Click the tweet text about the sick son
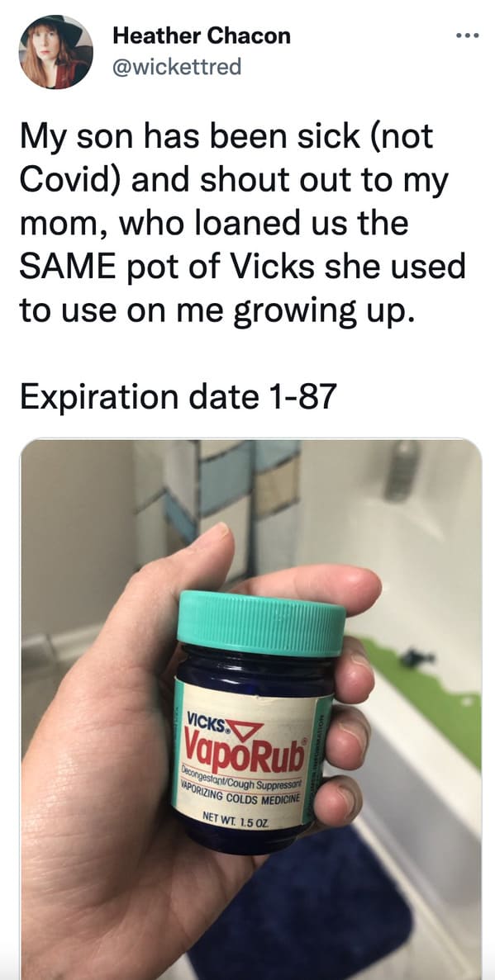 click(x=243, y=222)
